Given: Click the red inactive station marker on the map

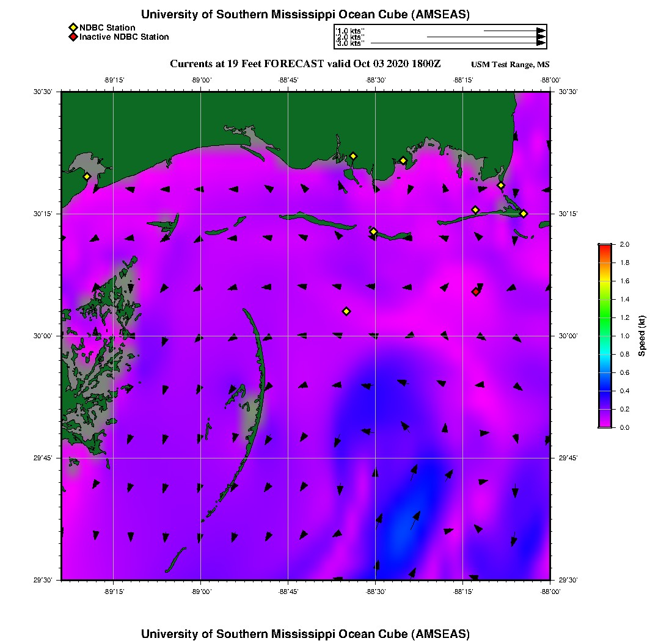Looking at the screenshot, I should pyautogui.click(x=475, y=292).
